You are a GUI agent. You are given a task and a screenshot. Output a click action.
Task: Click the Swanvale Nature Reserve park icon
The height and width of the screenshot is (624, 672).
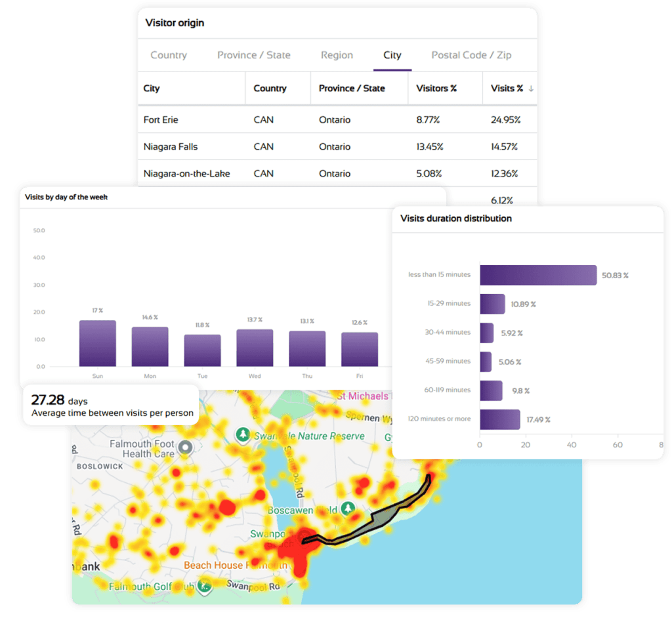243,434
